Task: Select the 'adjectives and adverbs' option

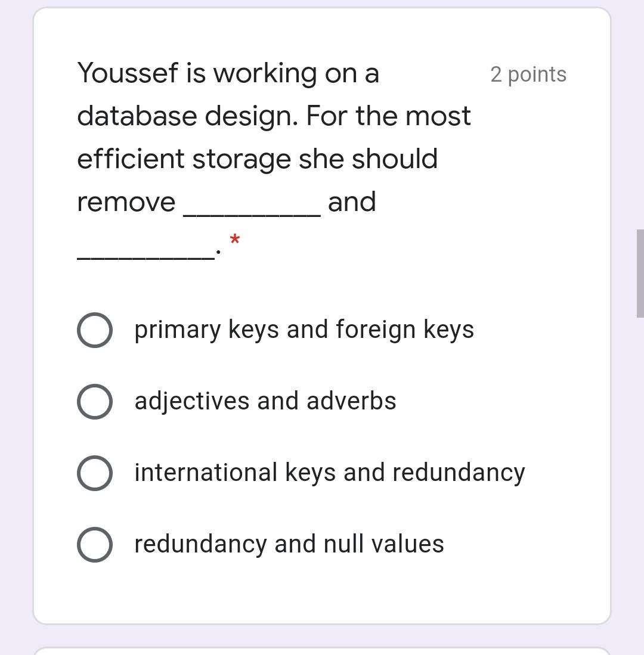Action: 94,401
